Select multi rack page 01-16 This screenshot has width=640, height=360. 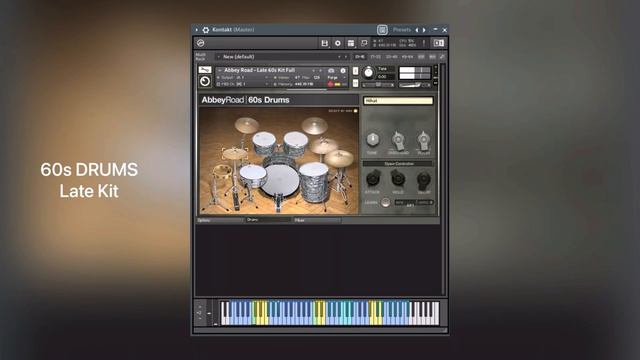360,57
